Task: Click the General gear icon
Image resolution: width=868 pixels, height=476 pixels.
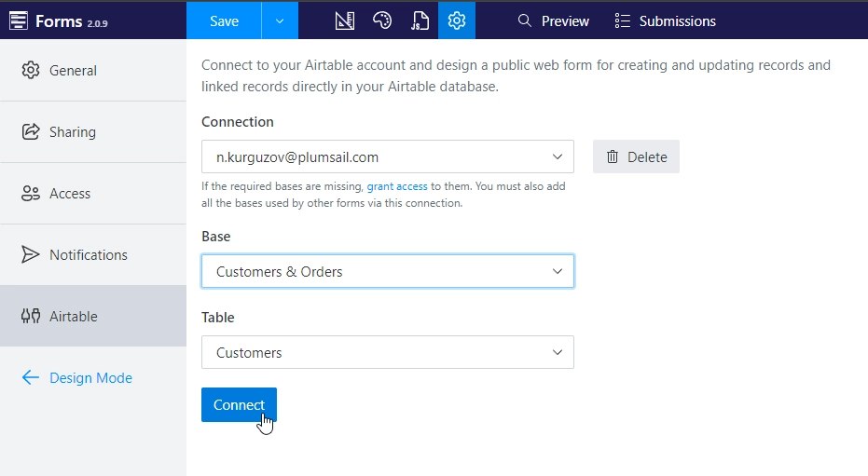Action: 31,70
